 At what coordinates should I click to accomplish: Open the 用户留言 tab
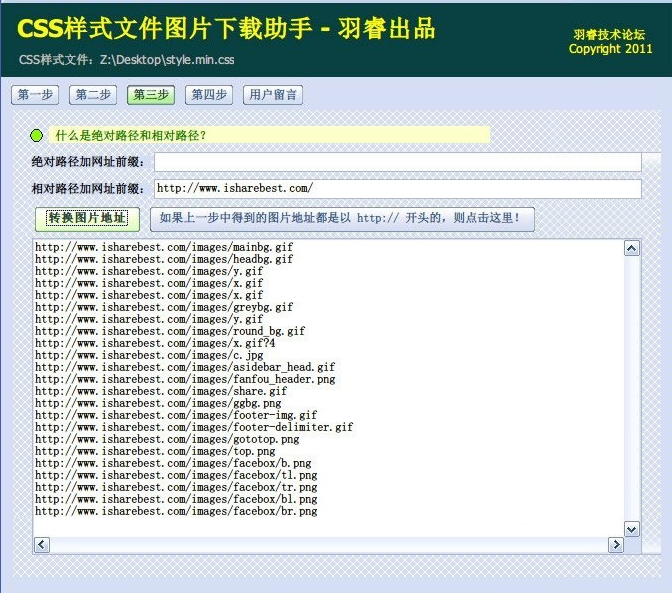point(273,95)
